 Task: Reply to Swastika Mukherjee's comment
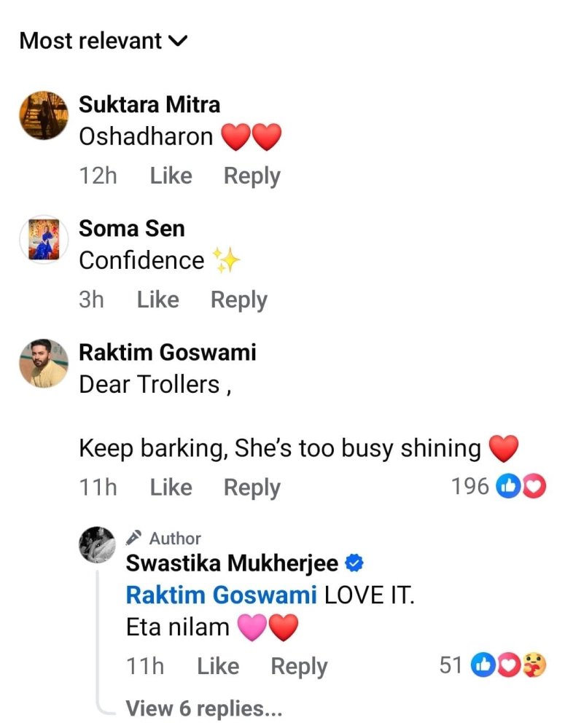(x=299, y=666)
